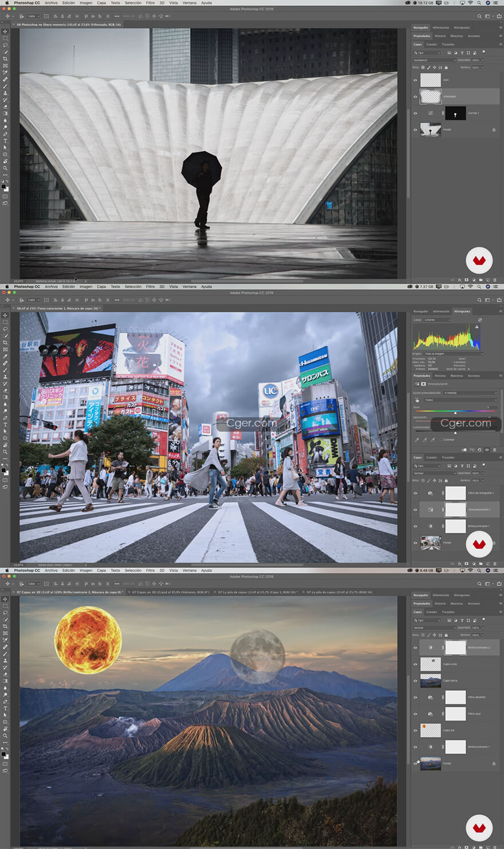The image size is (504, 849).
Task: Hide the Filtro de fotografía 1 layer
Action: [x=416, y=492]
